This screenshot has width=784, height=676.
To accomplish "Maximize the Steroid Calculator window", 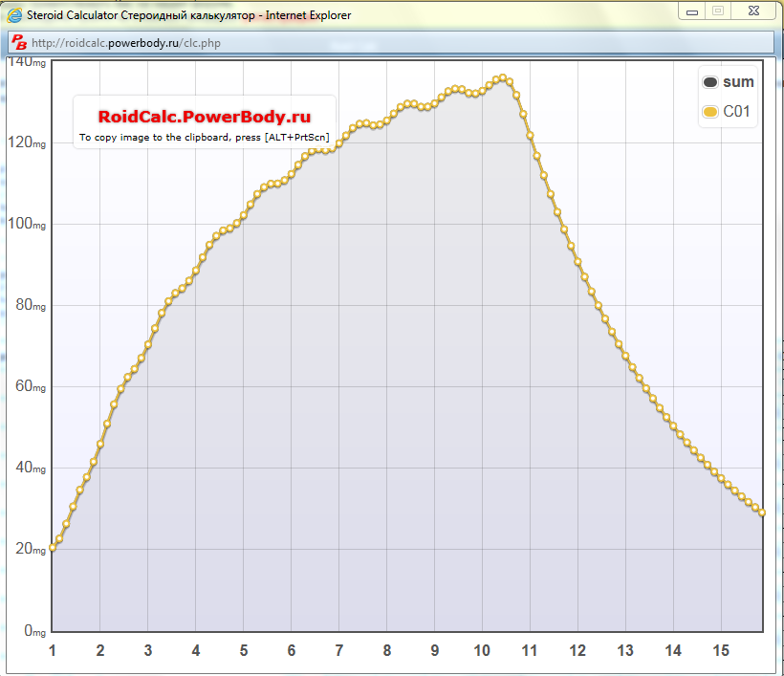I will click(x=718, y=11).
